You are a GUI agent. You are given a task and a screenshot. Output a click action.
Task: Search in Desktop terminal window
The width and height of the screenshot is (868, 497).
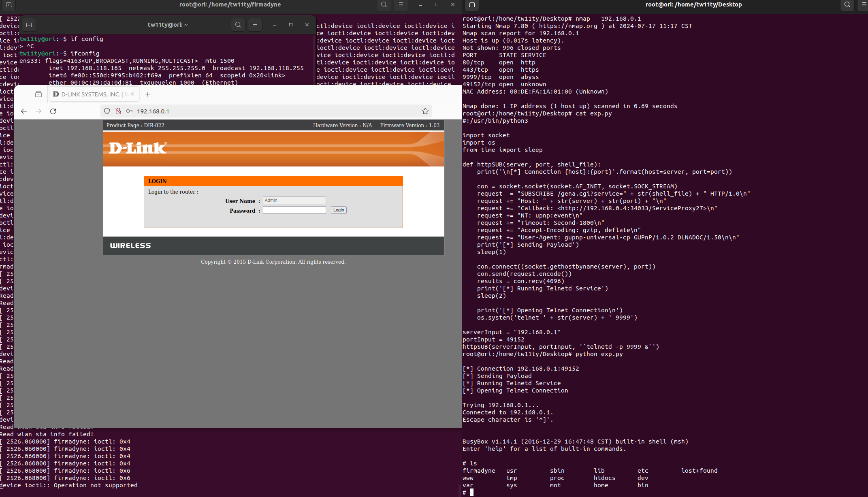(x=847, y=4)
